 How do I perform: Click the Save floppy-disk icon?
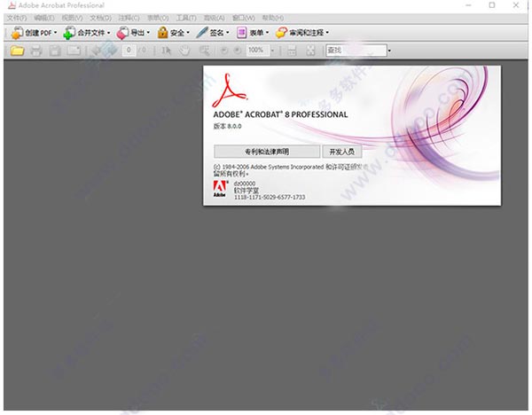coord(55,51)
